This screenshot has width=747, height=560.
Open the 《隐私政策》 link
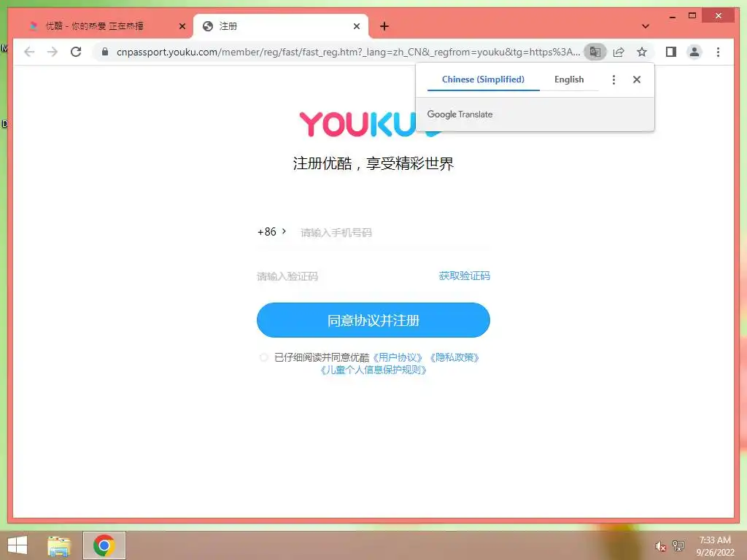454,357
